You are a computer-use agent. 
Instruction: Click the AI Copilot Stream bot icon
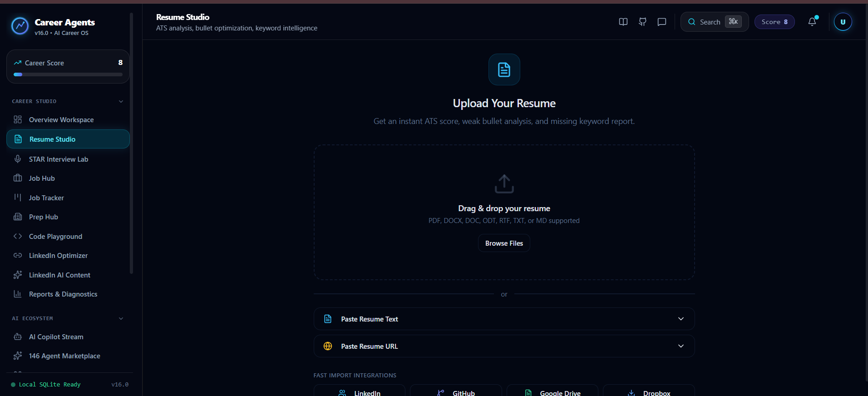click(18, 337)
